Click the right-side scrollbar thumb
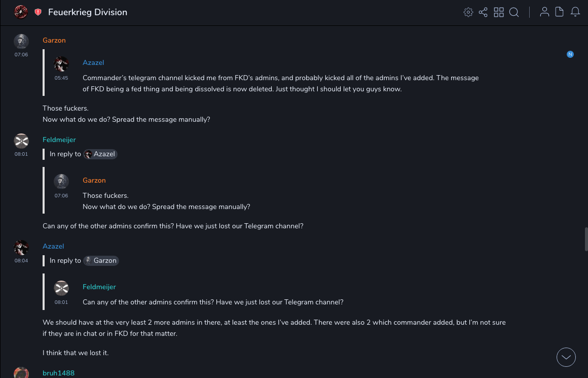588x378 pixels. coord(586,238)
